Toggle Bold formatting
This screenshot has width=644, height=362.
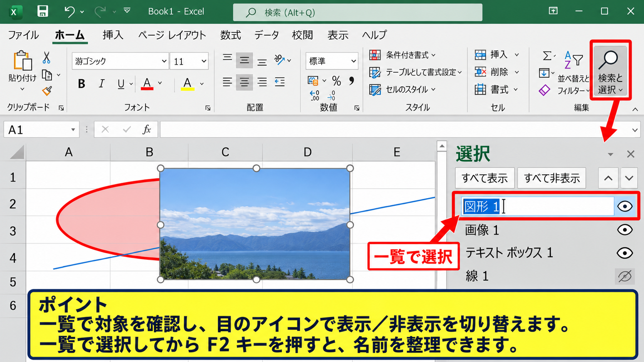pos(81,83)
